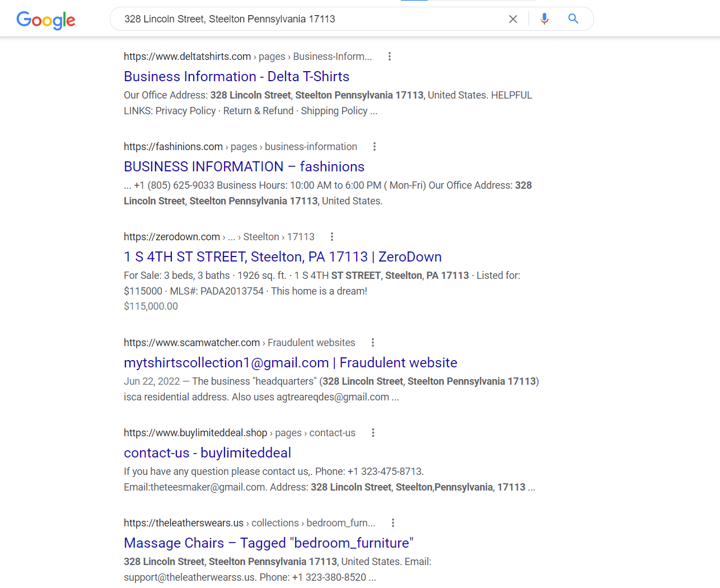Open more options for theleatherswears.us result
720x588 pixels.
(x=393, y=523)
